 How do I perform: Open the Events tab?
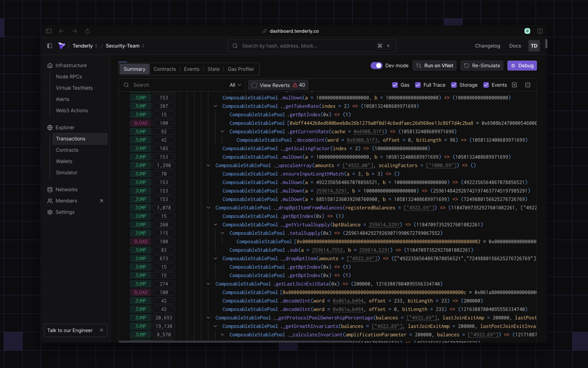[x=191, y=69]
